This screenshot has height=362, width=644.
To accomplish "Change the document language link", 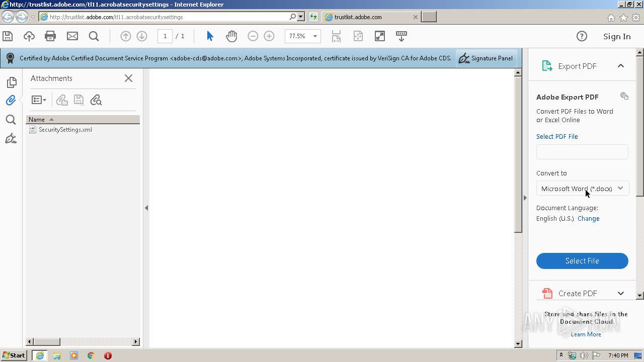I will [588, 218].
